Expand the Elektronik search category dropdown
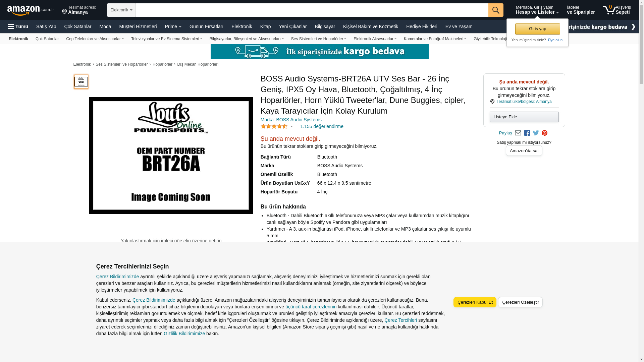 click(121, 10)
